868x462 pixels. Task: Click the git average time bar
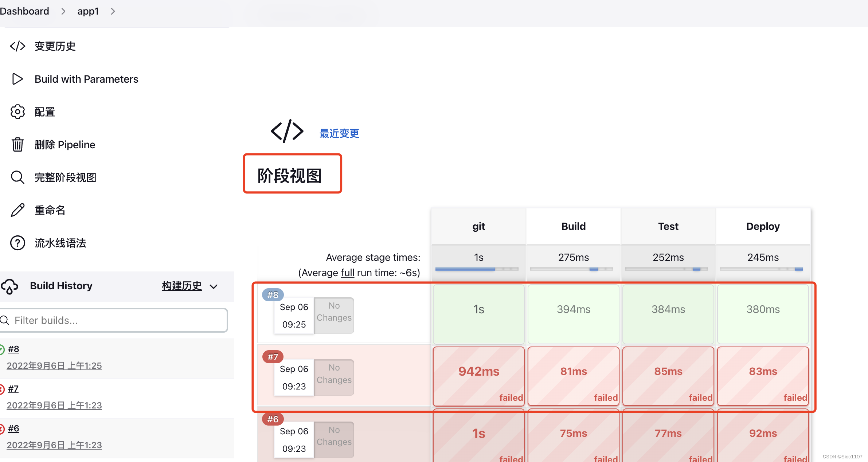pyautogui.click(x=477, y=269)
